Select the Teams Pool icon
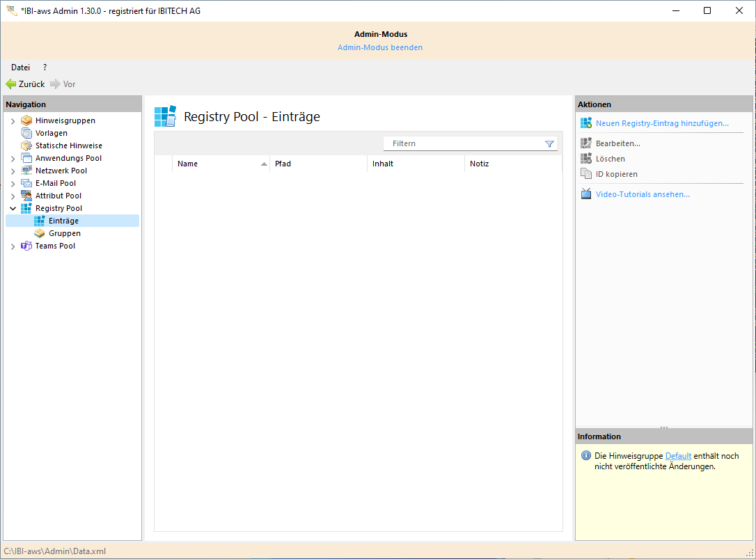Viewport: 756px width, 559px height. point(25,246)
